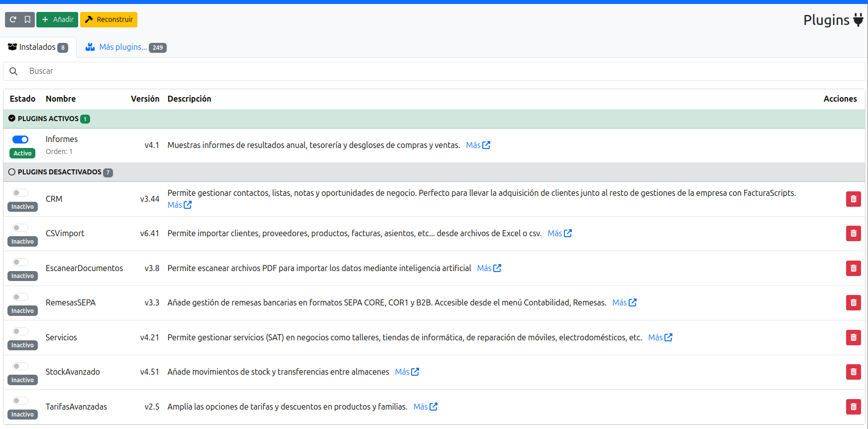
Task: Open the Más link for StockAvanzado
Action: (407, 372)
